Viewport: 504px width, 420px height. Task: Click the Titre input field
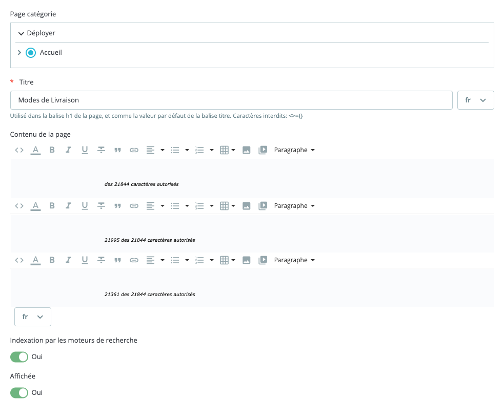[x=231, y=100]
